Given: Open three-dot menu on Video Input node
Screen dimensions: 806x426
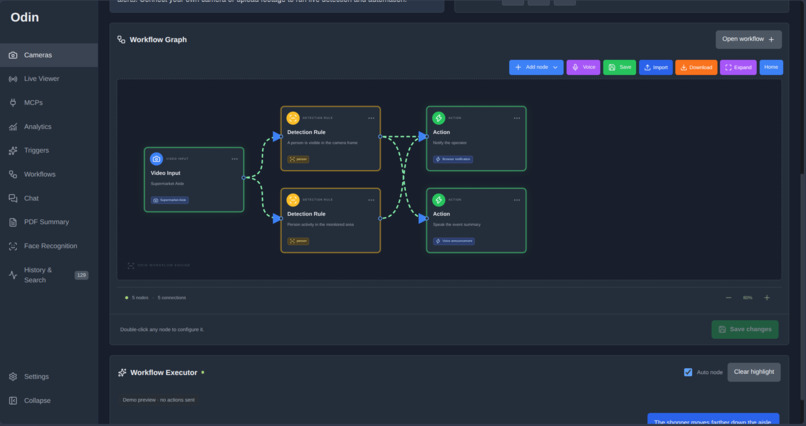Looking at the screenshot, I should tap(234, 159).
